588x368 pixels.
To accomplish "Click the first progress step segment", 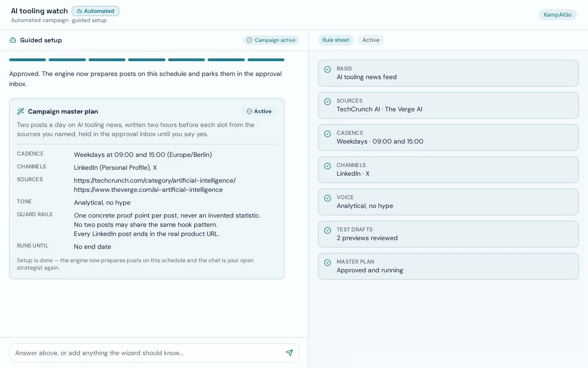I will (28, 60).
